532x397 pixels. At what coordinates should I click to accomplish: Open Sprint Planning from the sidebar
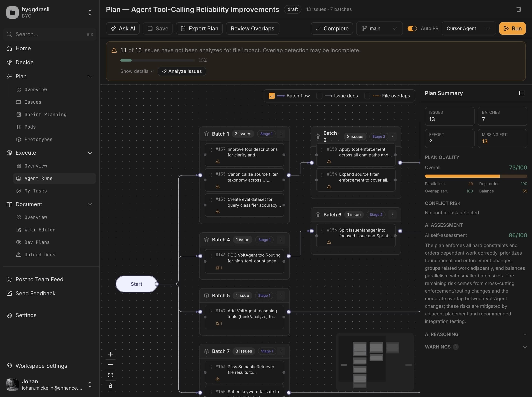pos(45,114)
